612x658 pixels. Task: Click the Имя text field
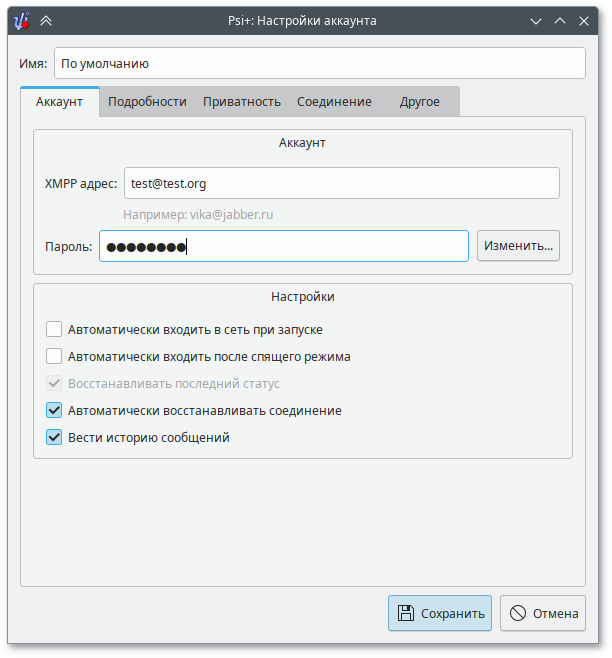point(319,63)
